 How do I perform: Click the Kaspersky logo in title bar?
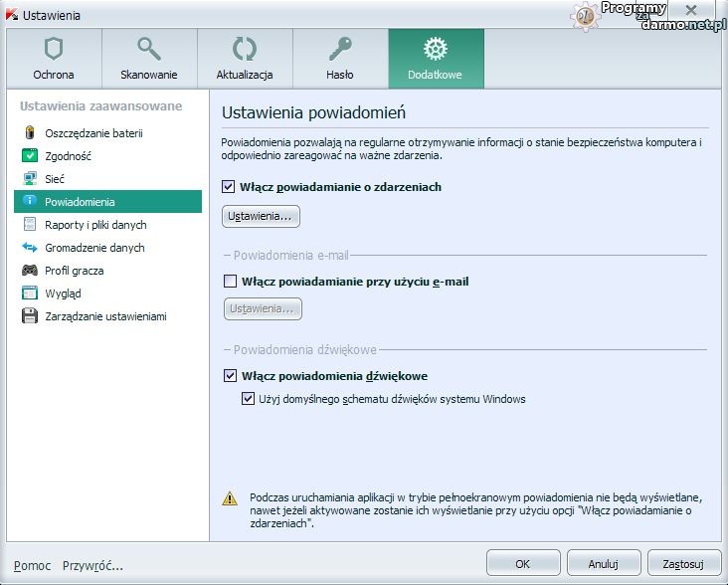click(12, 15)
